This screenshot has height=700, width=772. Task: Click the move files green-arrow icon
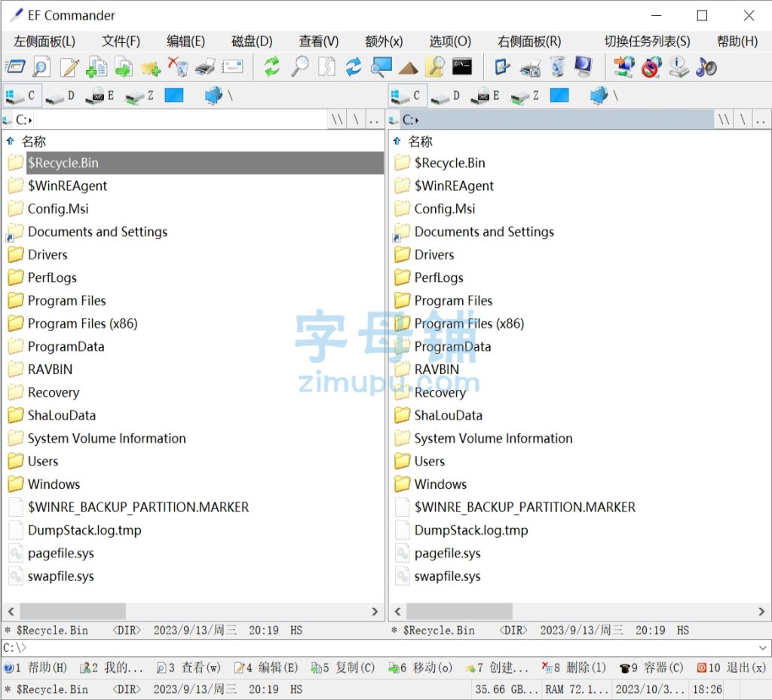click(x=124, y=67)
